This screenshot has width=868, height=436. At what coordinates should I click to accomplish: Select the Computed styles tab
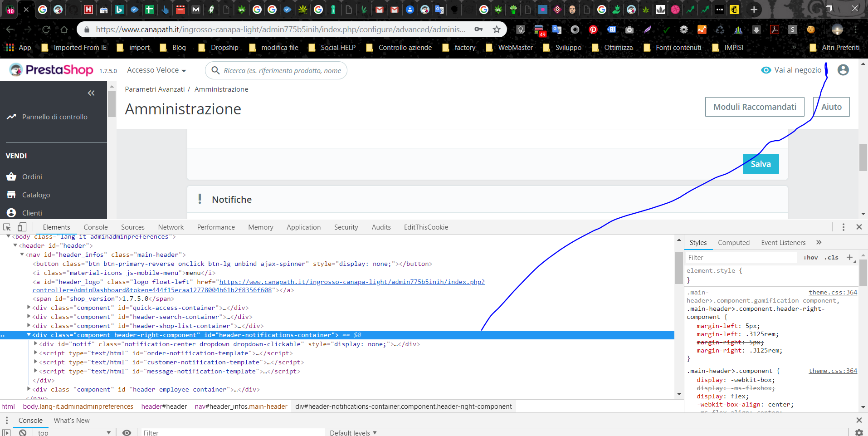pyautogui.click(x=734, y=243)
